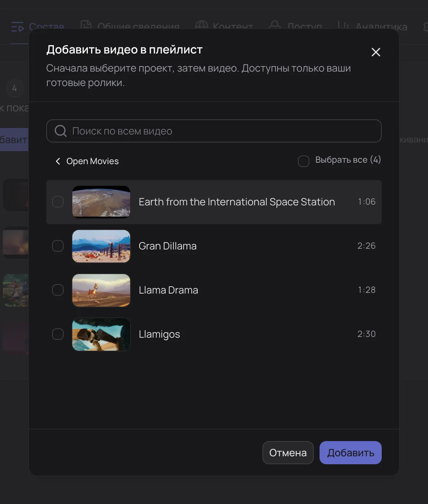
Task: Click the 'Добавить' button
Action: point(351,453)
